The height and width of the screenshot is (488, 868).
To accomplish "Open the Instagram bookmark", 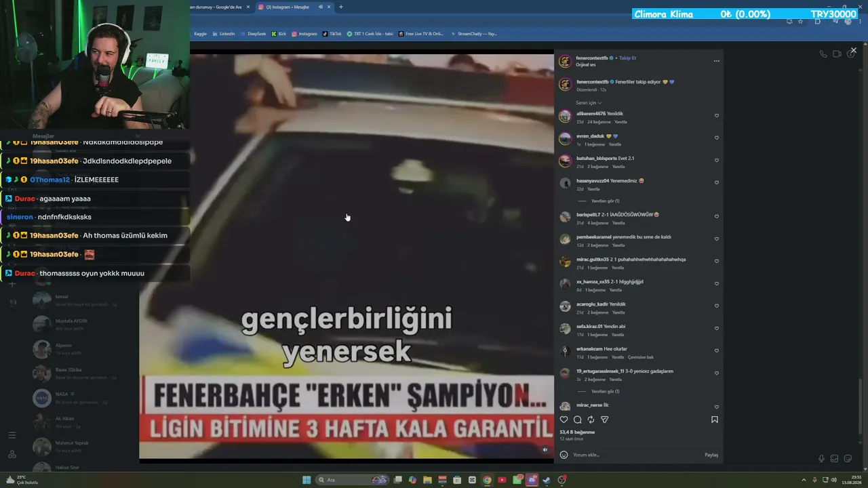I will (304, 33).
